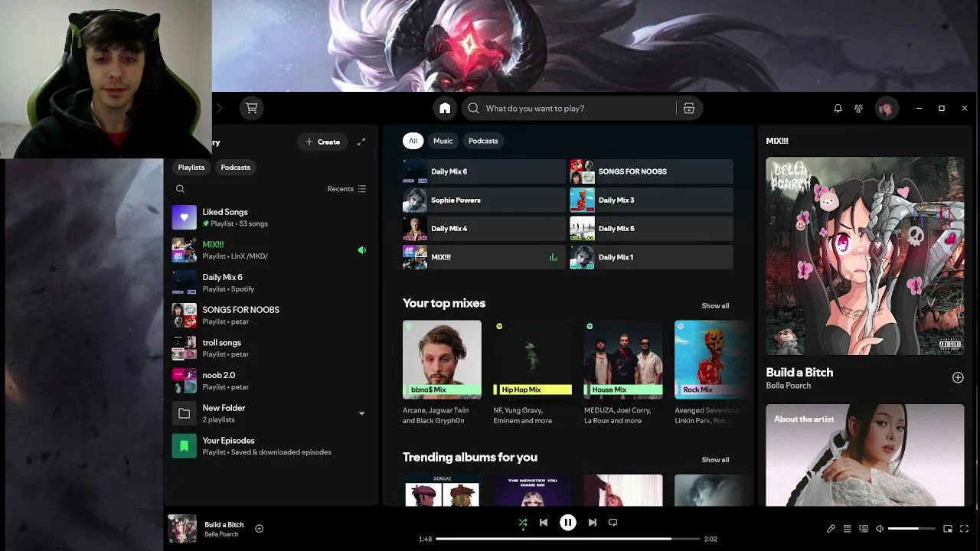This screenshot has width=980, height=551.
Task: Search within Your Library
Action: pyautogui.click(x=180, y=189)
